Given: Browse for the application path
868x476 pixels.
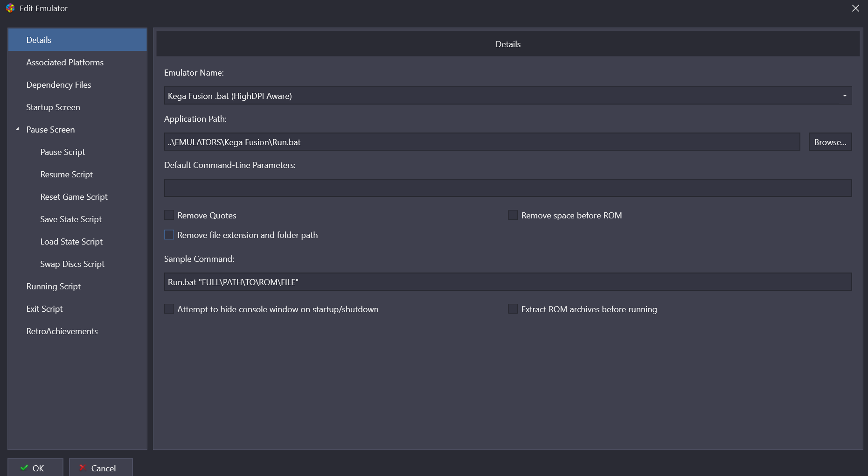Looking at the screenshot, I should pos(830,142).
